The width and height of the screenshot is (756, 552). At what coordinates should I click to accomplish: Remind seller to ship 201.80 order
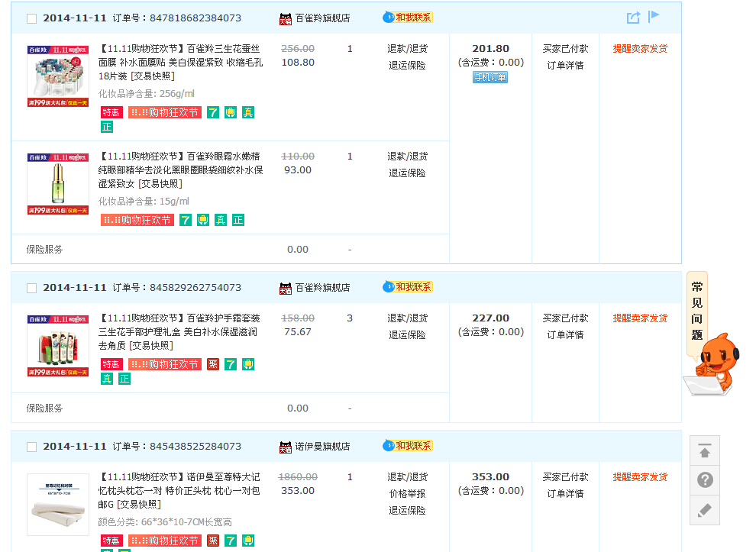[x=640, y=49]
